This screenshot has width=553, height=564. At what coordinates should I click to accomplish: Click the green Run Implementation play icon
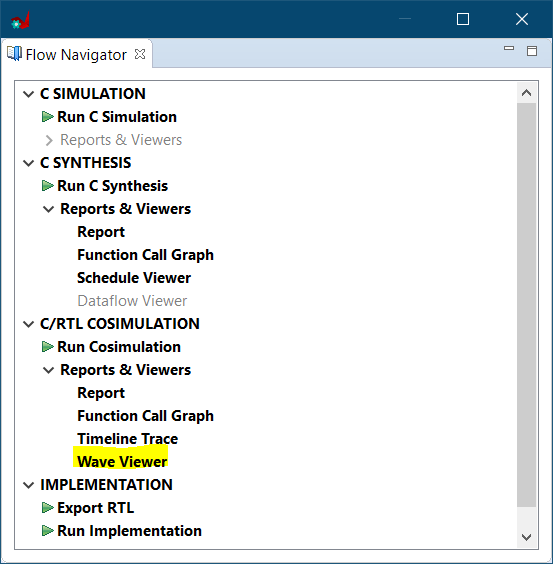coord(47,531)
